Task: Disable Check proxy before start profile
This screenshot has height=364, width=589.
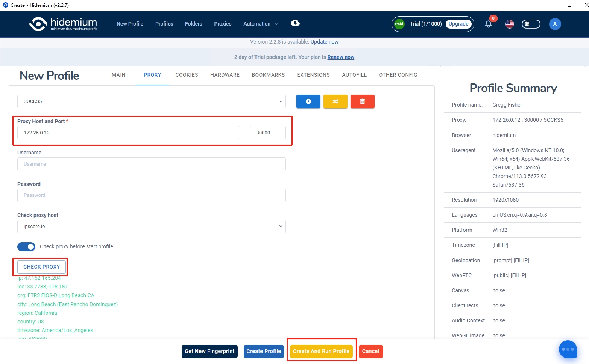Action: [x=26, y=247]
